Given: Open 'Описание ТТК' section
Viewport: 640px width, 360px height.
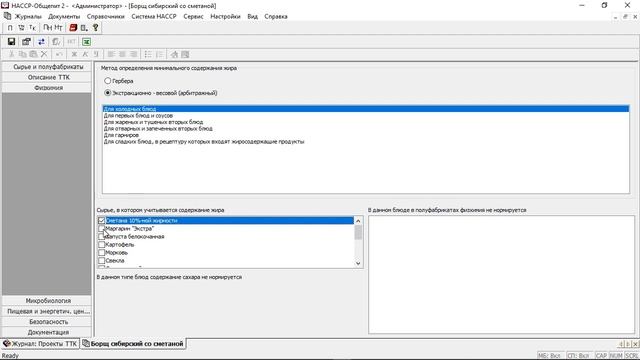Looking at the screenshot, I should (x=47, y=77).
